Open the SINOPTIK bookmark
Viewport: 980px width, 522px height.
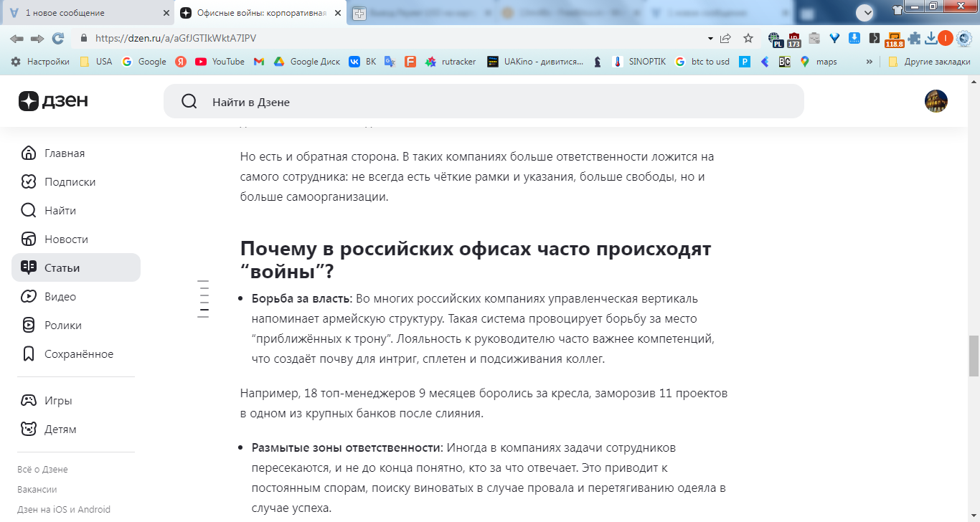click(639, 62)
